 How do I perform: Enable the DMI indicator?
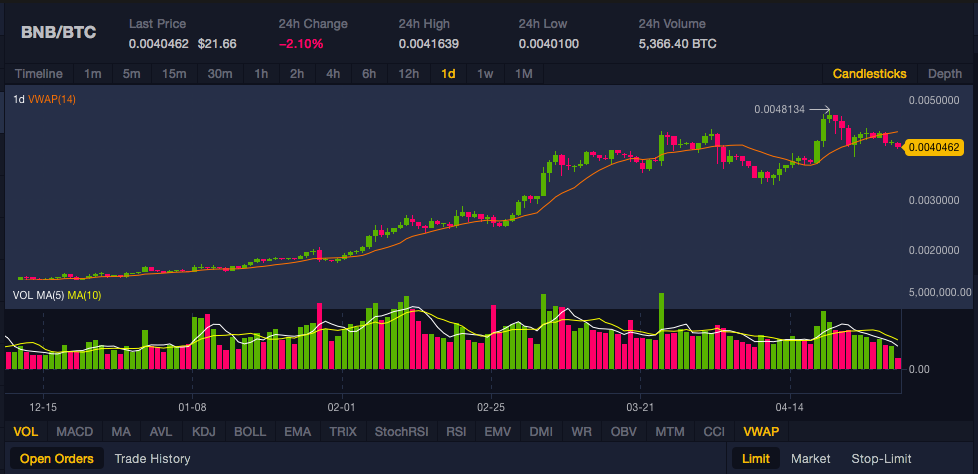[540, 432]
